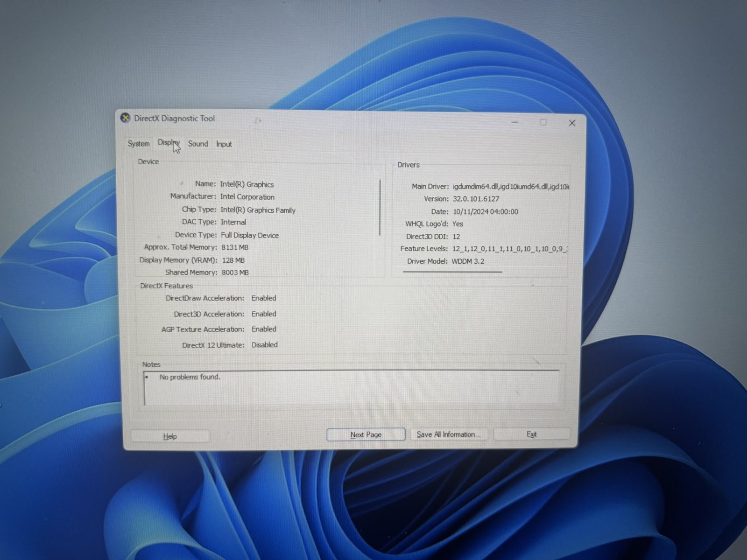Click Save All Information button
The width and height of the screenshot is (747, 560).
448,434
